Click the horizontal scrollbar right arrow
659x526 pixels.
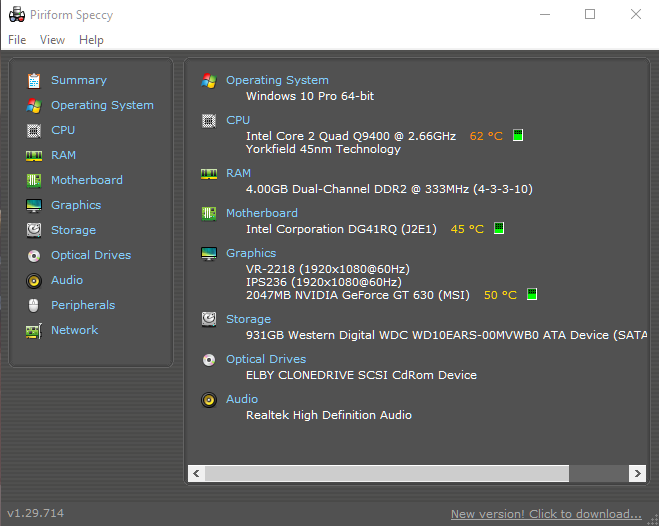click(x=637, y=473)
